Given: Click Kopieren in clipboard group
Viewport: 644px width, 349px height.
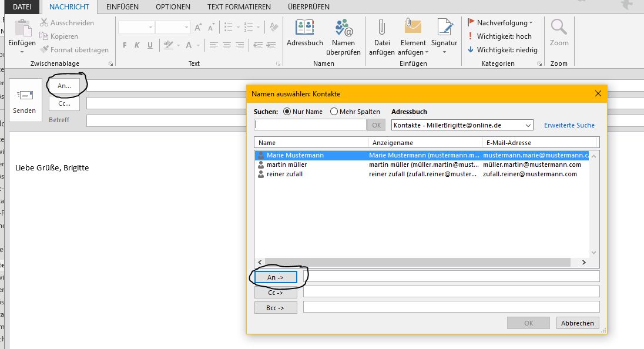Looking at the screenshot, I should pos(59,36).
